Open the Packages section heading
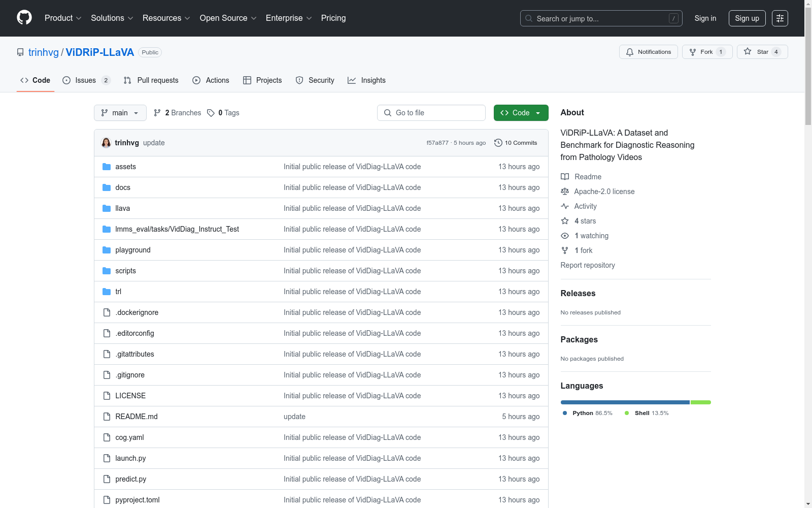The height and width of the screenshot is (508, 812). 579,339
